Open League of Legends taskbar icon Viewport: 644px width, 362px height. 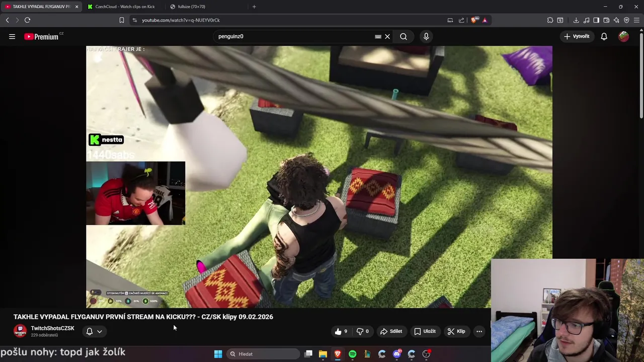pyautogui.click(x=367, y=354)
